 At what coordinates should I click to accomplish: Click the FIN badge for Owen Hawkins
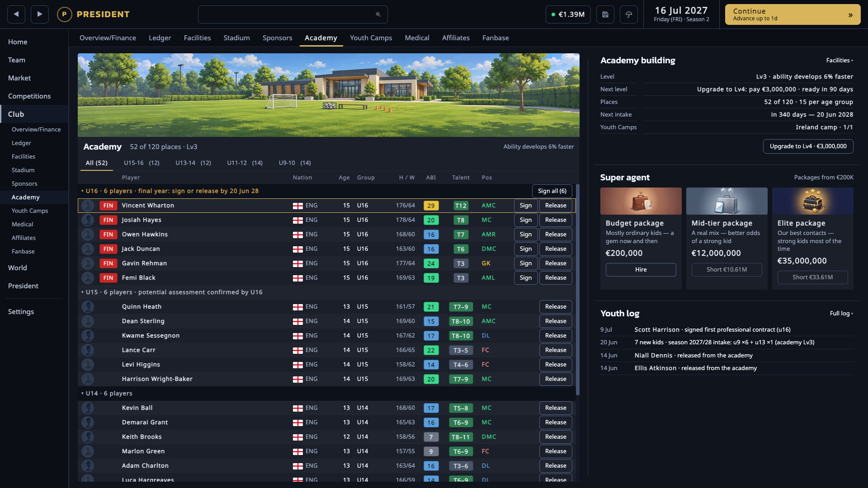(x=108, y=235)
